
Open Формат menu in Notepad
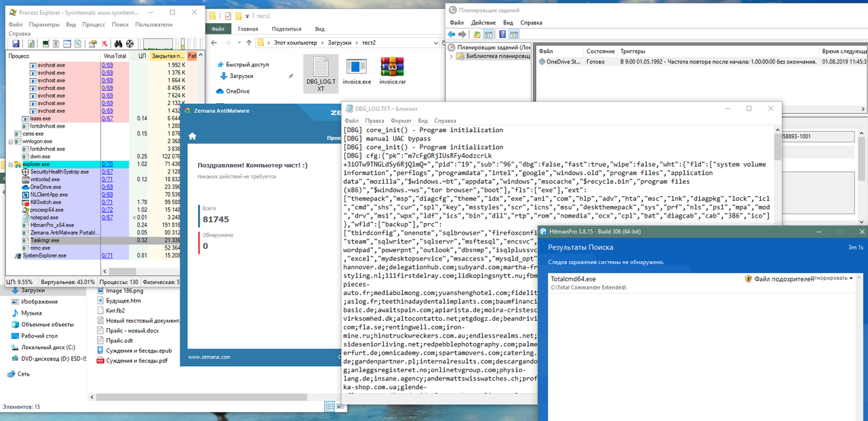point(401,121)
